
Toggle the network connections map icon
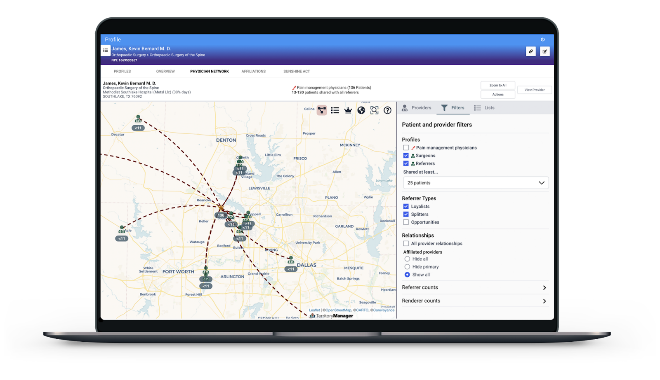coord(322,110)
